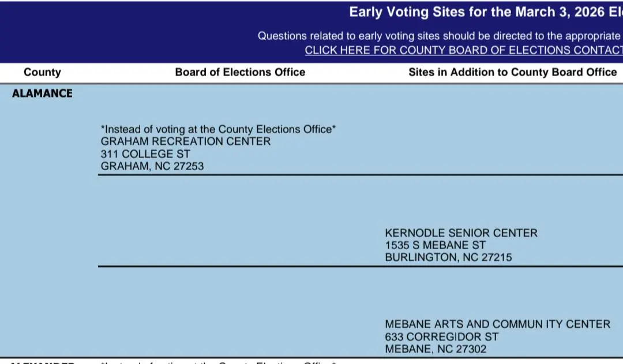Click the 633 CORREGIDOR ST address
The height and width of the screenshot is (364, 623).
(441, 336)
